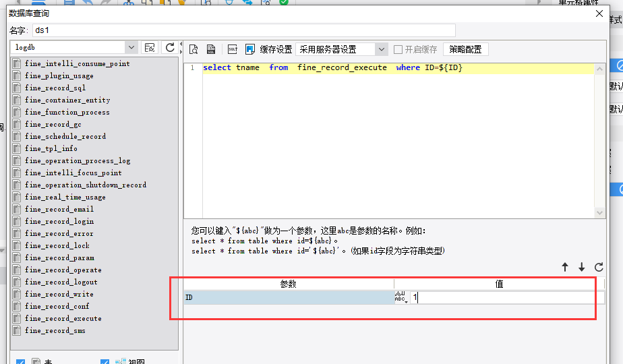This screenshot has height=364, width=623.
Task: Click the fine_record_login table icon
Action: tap(17, 221)
